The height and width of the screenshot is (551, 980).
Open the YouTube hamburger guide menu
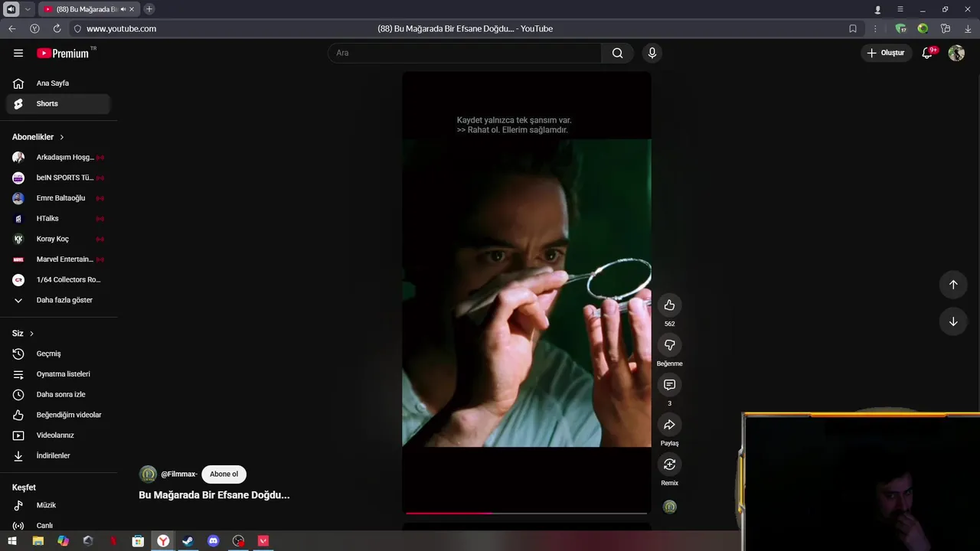[x=18, y=53]
